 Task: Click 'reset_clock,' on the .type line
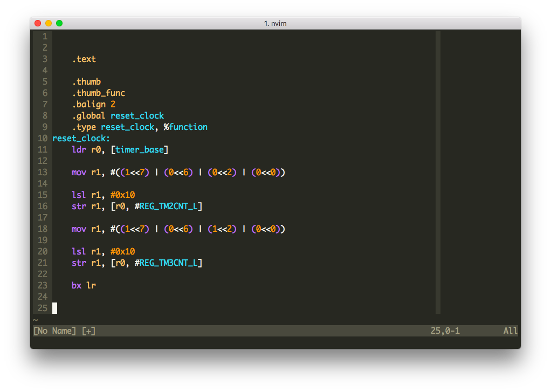coord(130,127)
